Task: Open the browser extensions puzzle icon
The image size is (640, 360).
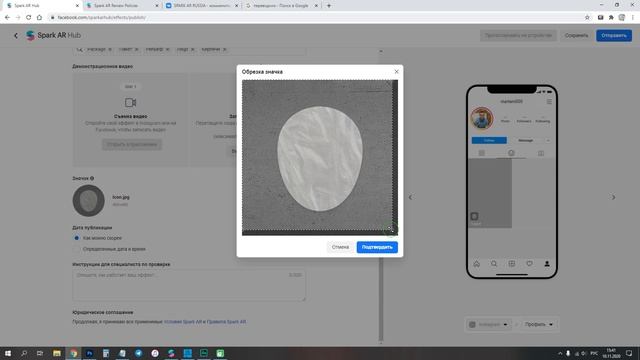Action: pos(611,18)
